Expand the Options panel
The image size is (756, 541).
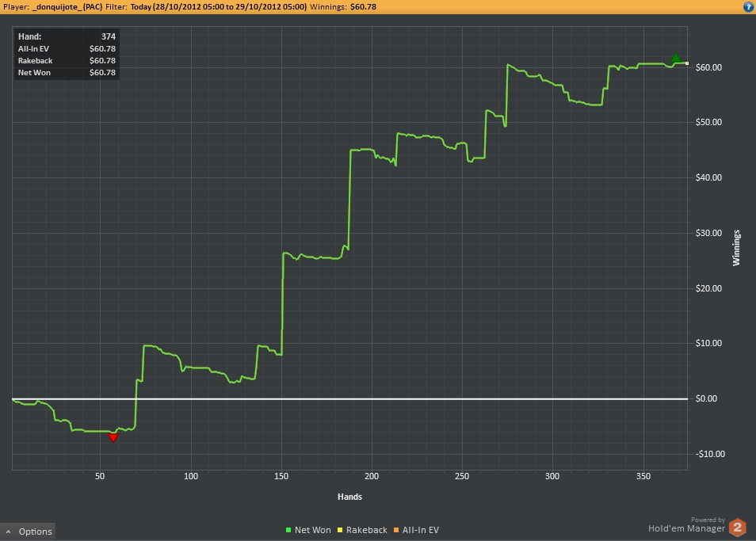coord(35,531)
